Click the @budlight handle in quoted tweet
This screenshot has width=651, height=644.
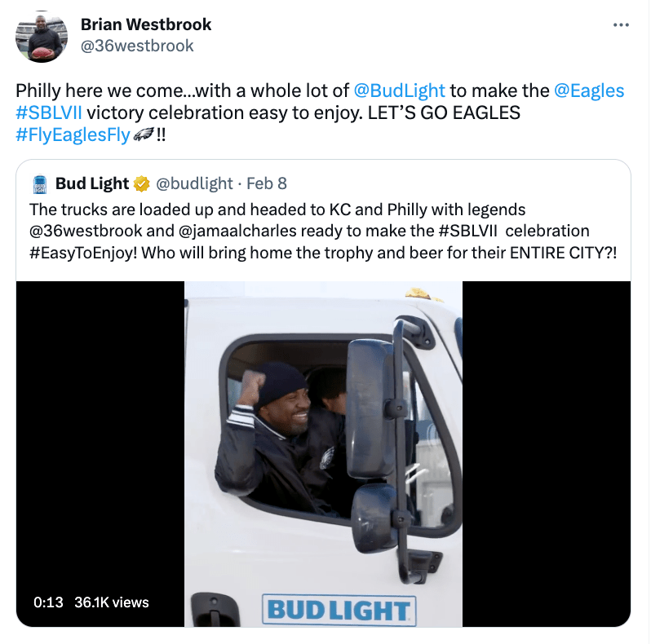(x=194, y=183)
